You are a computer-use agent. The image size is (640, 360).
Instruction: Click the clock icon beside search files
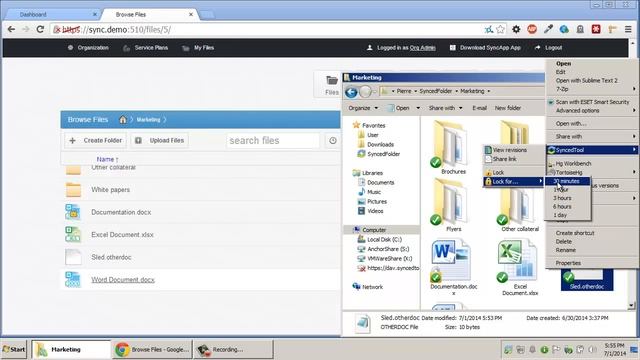(x=333, y=140)
